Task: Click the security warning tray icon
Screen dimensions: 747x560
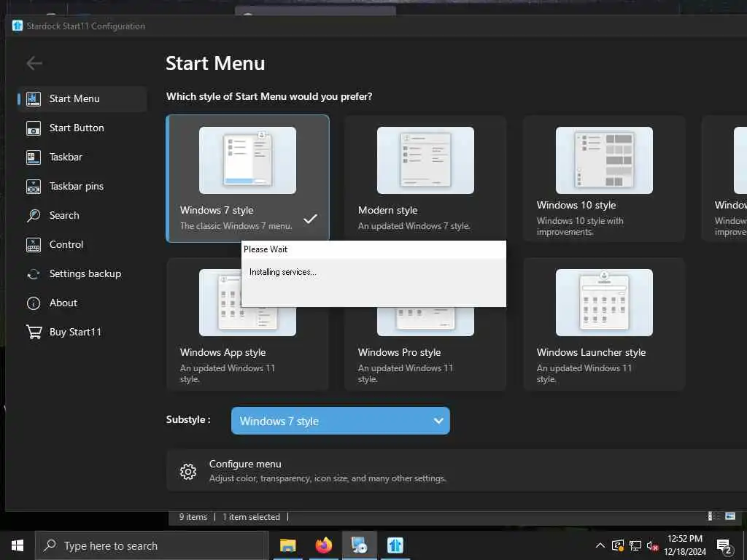Action: click(618, 545)
